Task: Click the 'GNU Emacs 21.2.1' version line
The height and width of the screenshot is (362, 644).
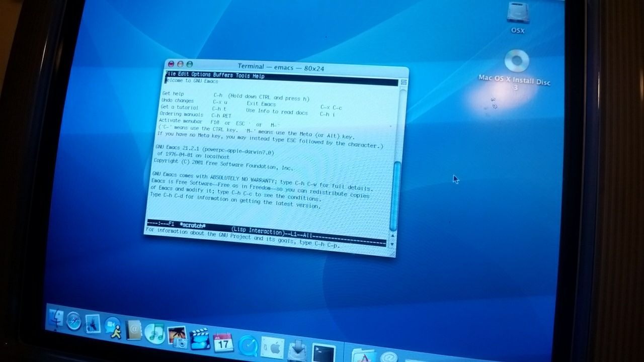Action: 215,149
